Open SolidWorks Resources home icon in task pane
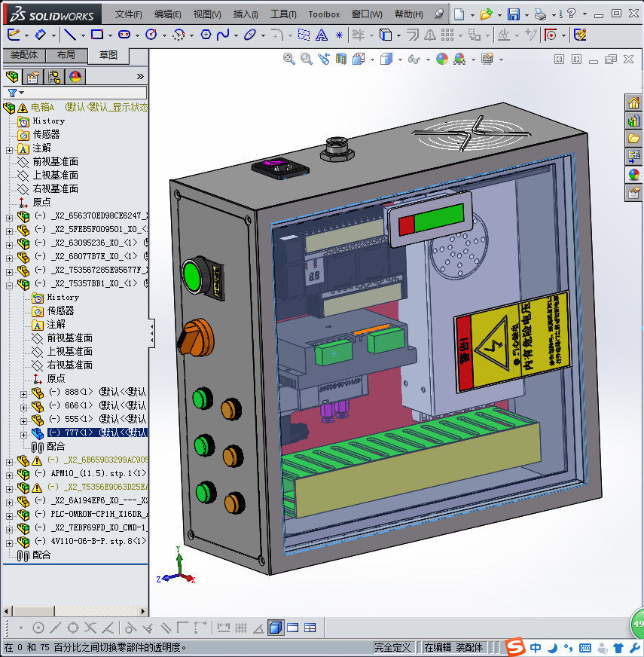Screen dimensions: 644x657 click(633, 103)
